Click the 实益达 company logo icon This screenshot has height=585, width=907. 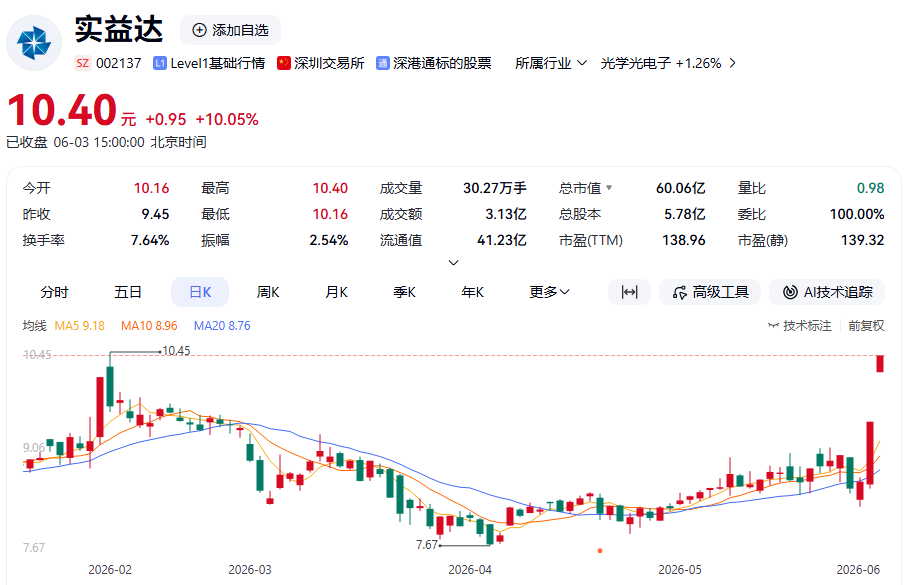(34, 43)
